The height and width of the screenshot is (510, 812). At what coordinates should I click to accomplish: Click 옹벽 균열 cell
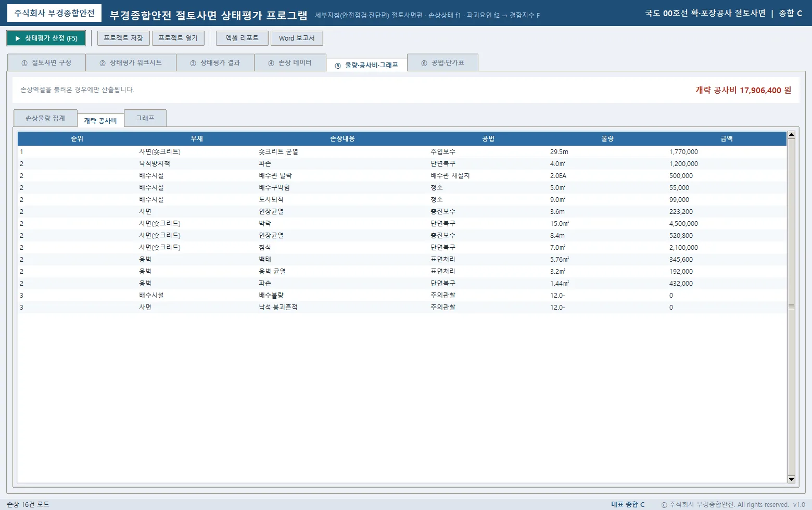(x=272, y=271)
